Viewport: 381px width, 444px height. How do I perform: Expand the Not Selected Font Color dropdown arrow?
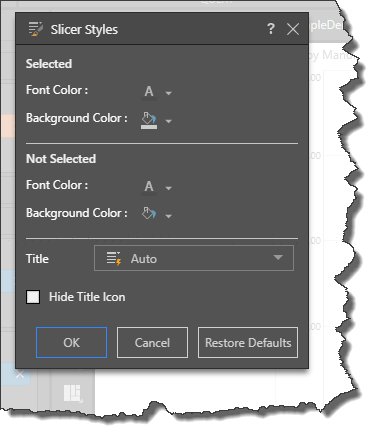point(168,188)
